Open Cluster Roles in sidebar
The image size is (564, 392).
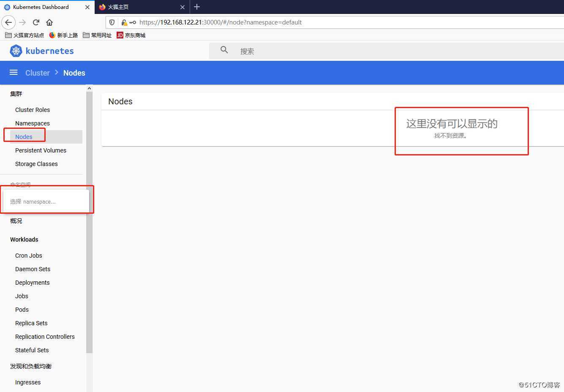pos(33,110)
